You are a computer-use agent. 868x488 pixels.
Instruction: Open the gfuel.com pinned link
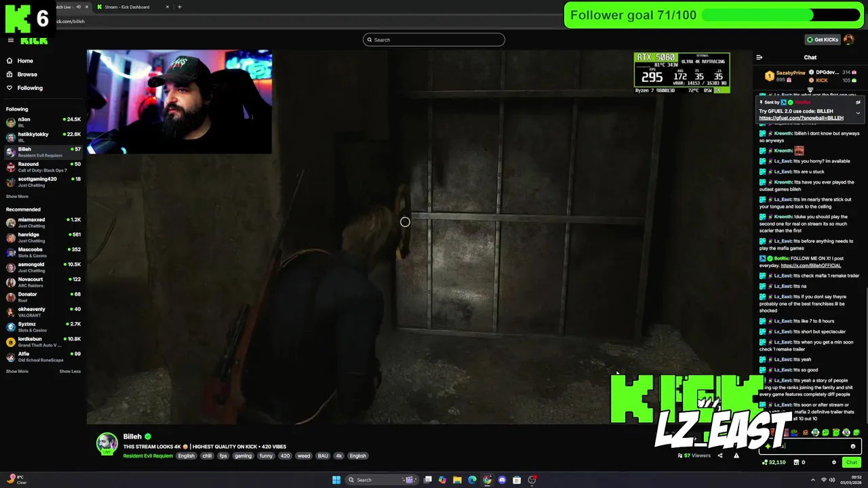point(801,118)
